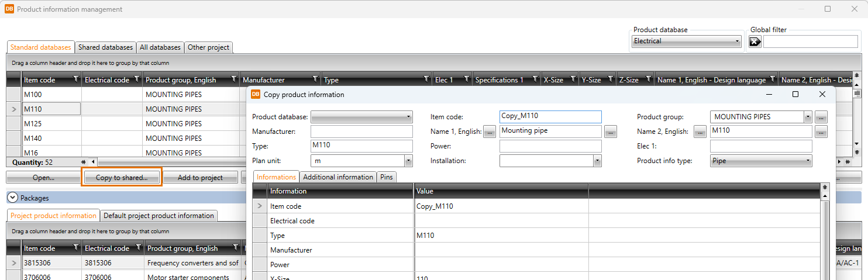The height and width of the screenshot is (280, 868).
Task: Click the Global filter text field
Action: 810,42
